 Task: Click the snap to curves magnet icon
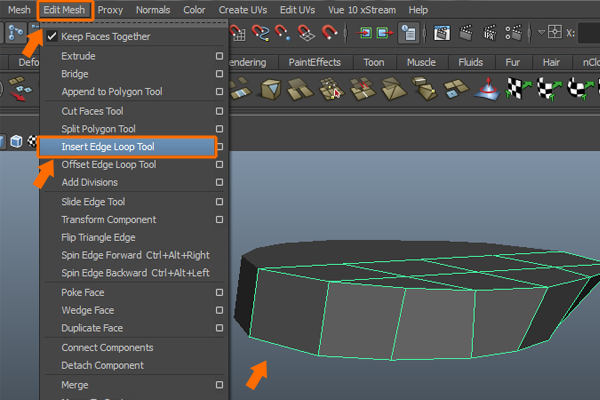coord(263,32)
